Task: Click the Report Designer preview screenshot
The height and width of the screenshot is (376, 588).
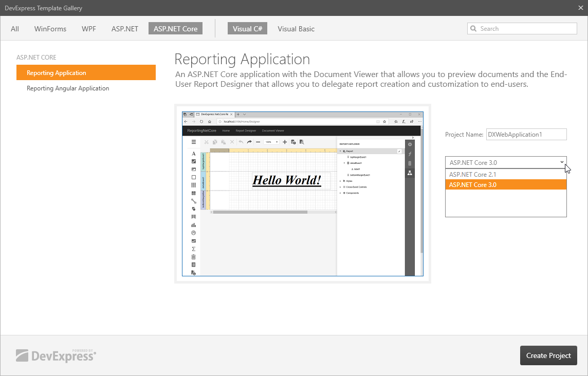Action: (x=302, y=194)
